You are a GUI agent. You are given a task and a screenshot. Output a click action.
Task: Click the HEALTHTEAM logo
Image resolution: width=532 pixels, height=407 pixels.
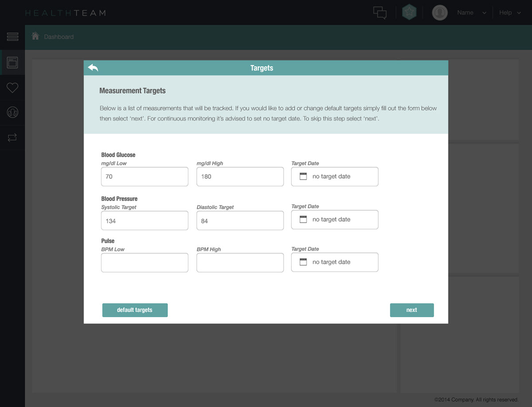click(66, 13)
